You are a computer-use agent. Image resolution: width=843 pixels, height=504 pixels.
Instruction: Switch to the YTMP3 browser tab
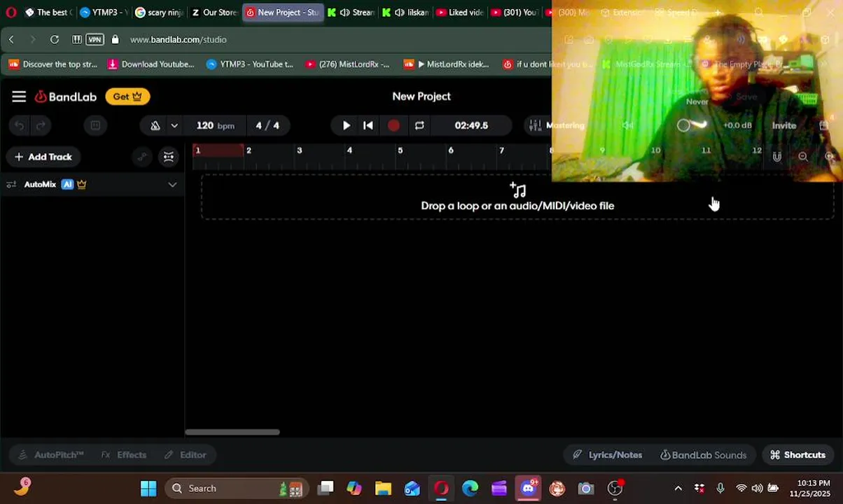(102, 13)
